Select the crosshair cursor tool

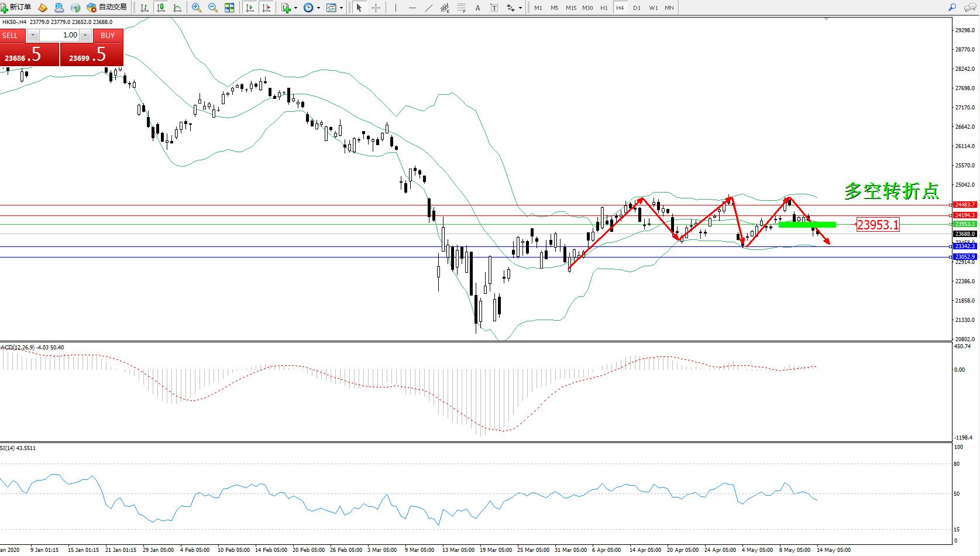(x=376, y=8)
